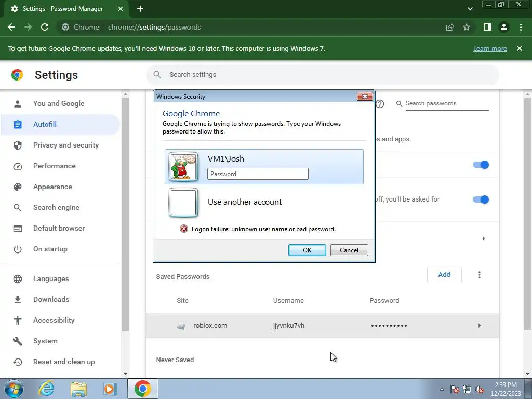Confirm the Windows Security dialog with OK
This screenshot has width=532, height=399.
[307, 250]
